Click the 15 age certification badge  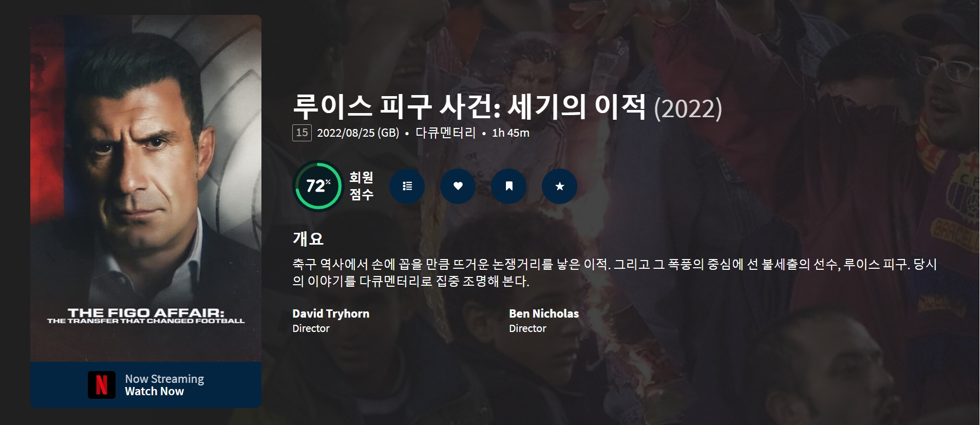click(302, 133)
